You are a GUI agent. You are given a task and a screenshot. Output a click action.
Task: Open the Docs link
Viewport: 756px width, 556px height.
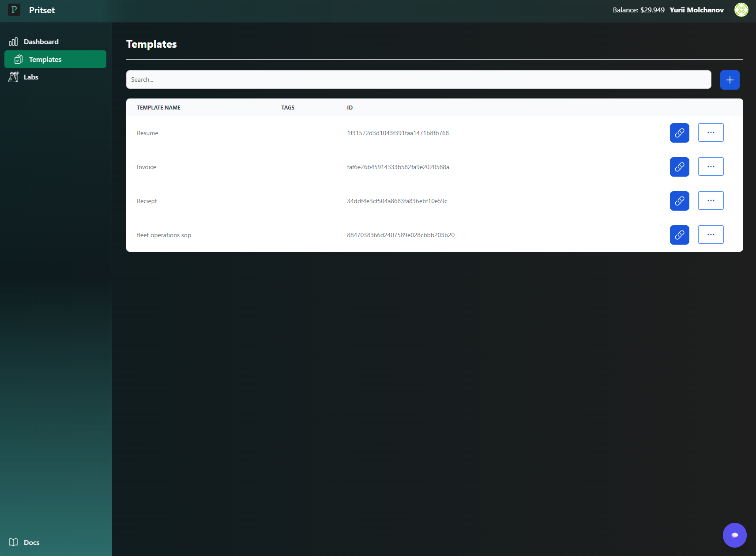click(x=31, y=542)
